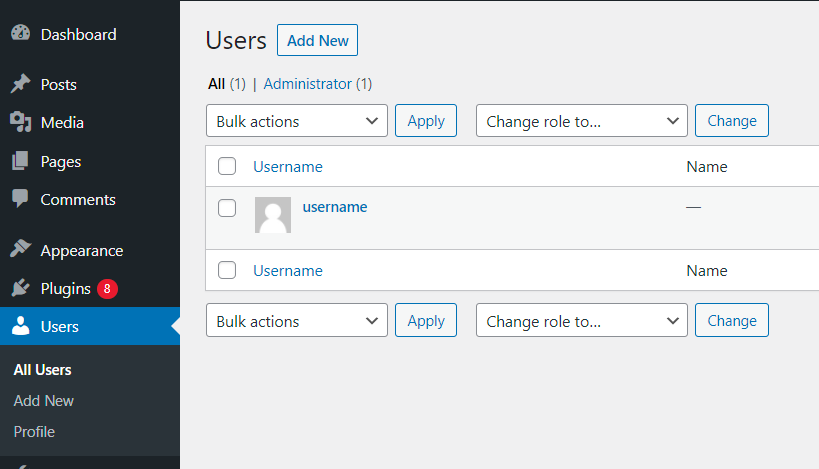
Task: Toggle the select-all checkbox in table footer
Action: [x=227, y=270]
